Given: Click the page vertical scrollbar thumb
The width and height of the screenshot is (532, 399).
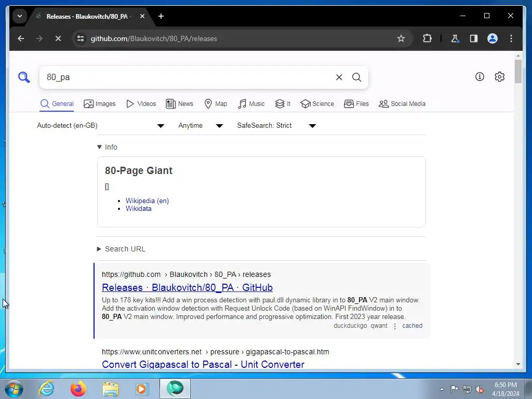Looking at the screenshot, I should [518, 71].
